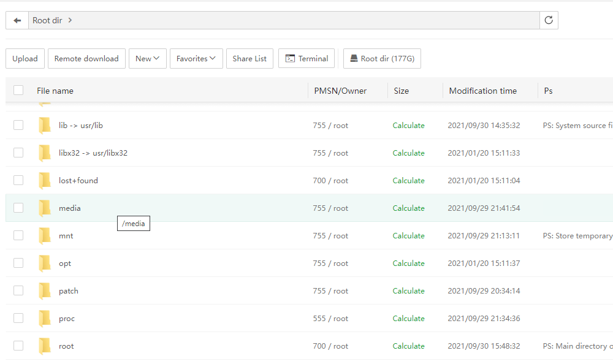Check the box for opt row

point(18,263)
